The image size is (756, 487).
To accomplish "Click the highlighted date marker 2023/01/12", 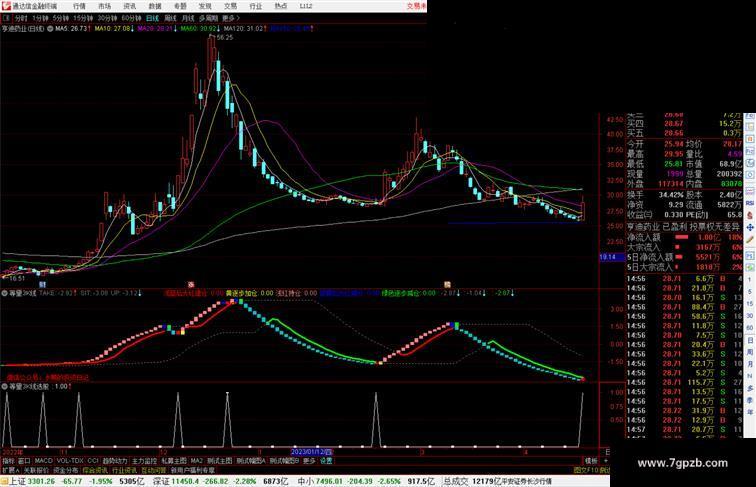I will tap(311, 452).
